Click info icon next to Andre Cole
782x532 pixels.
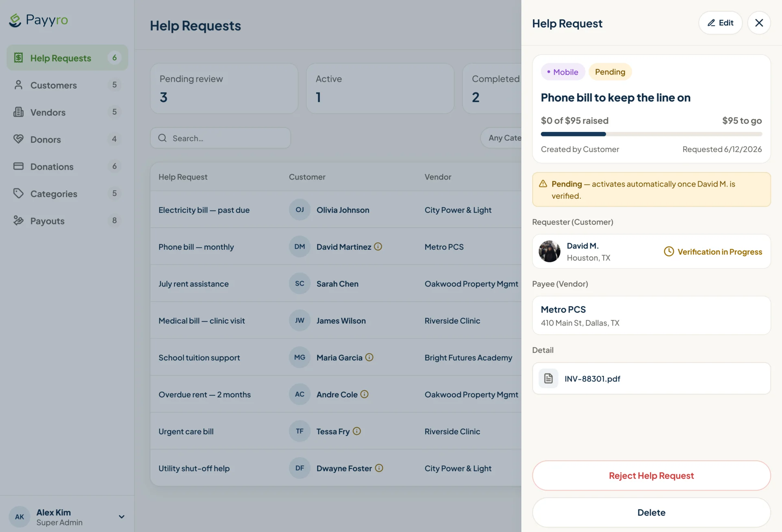(365, 394)
